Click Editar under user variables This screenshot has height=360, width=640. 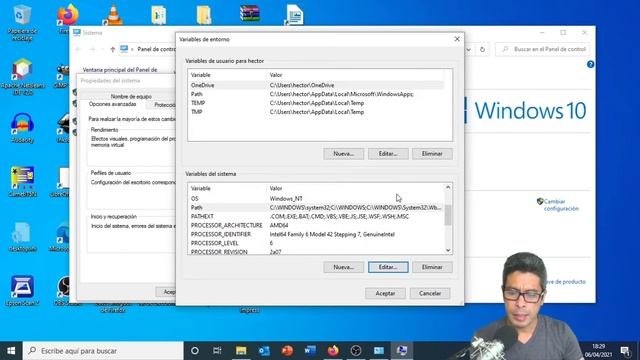[388, 154]
